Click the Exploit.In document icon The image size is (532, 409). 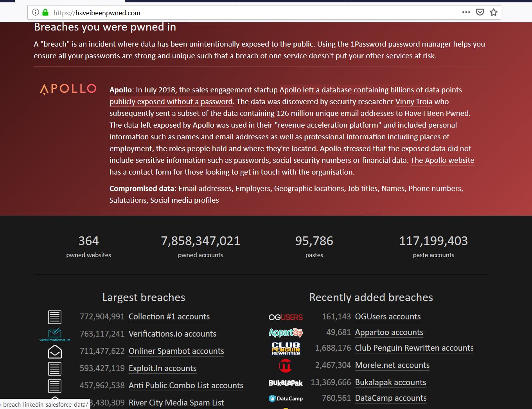[55, 369]
